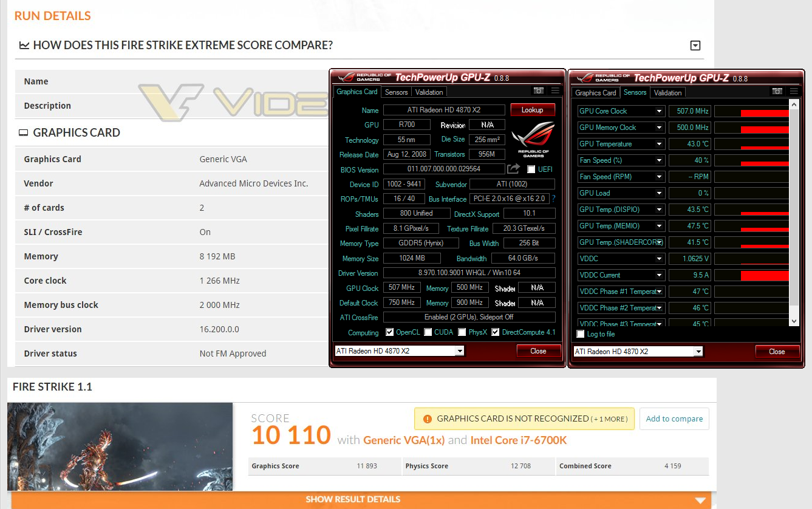Click Close in the GPU-Z sensors window
The height and width of the screenshot is (509, 812).
(777, 352)
